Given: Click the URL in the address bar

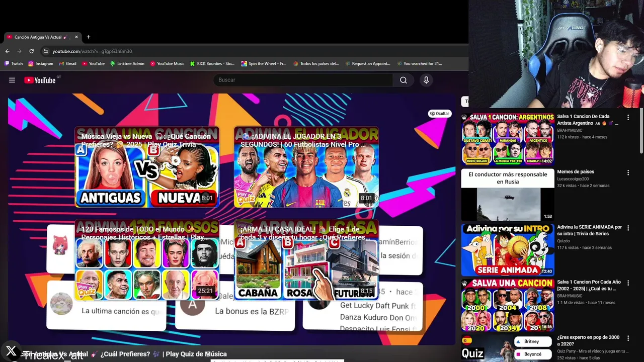Looking at the screenshot, I should [92, 51].
